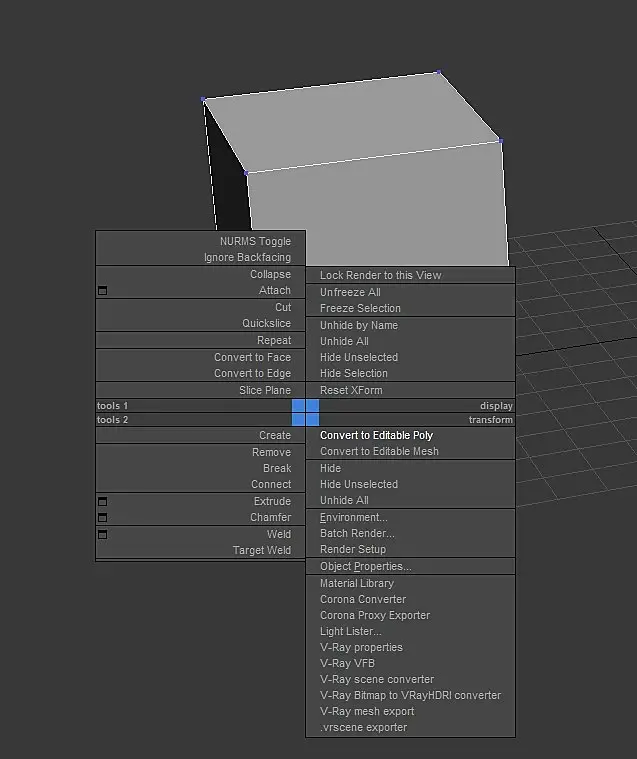Open Object Properties dialog
The image size is (637, 759).
[365, 566]
